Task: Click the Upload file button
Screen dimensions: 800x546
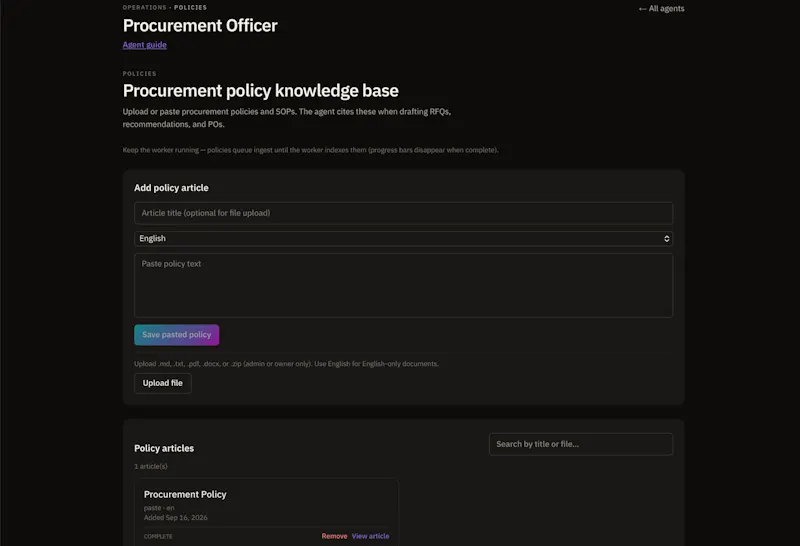Action: (x=163, y=383)
